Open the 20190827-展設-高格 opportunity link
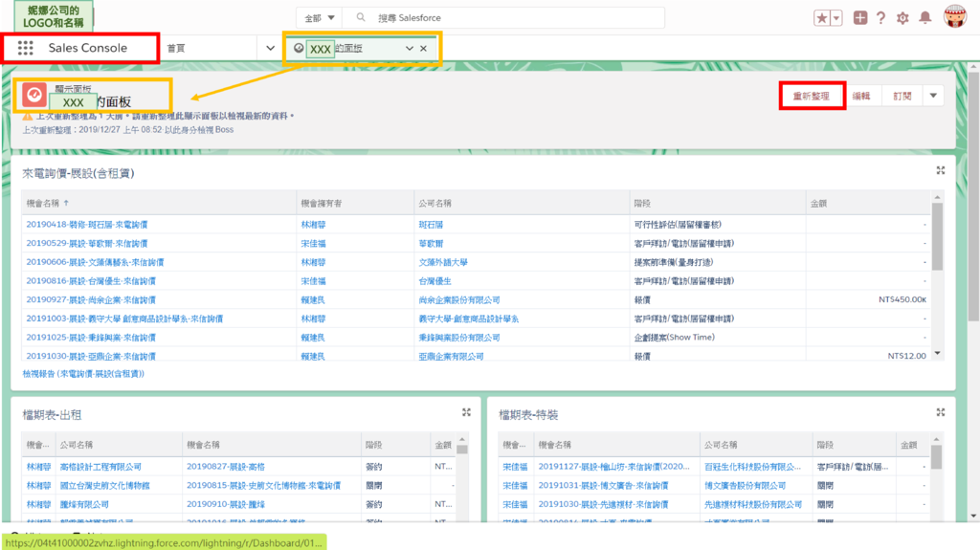This screenshot has height=550, width=980. click(x=226, y=466)
